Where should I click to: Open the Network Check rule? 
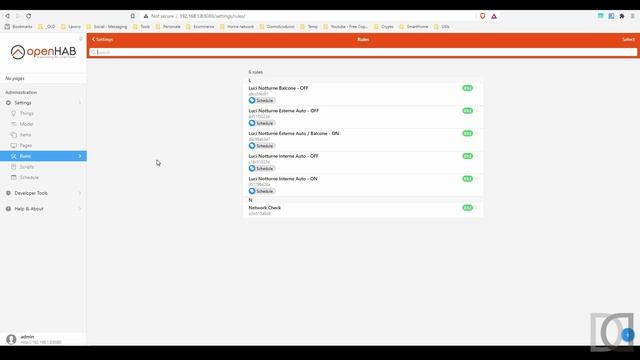click(363, 210)
